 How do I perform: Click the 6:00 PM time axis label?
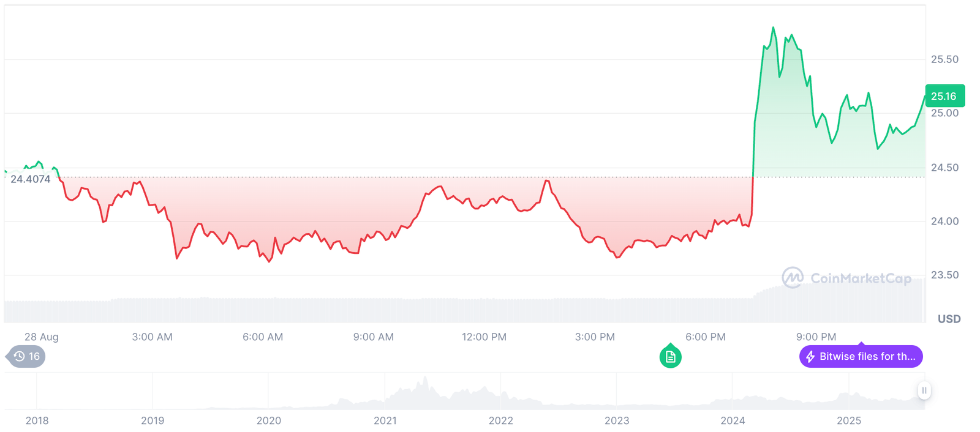[x=705, y=337]
